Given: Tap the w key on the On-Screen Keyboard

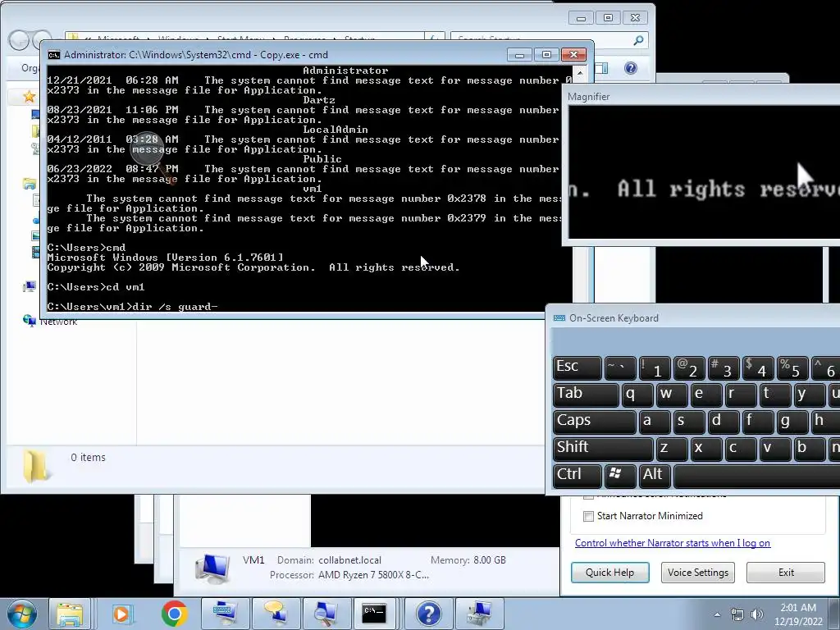Looking at the screenshot, I should point(671,395).
